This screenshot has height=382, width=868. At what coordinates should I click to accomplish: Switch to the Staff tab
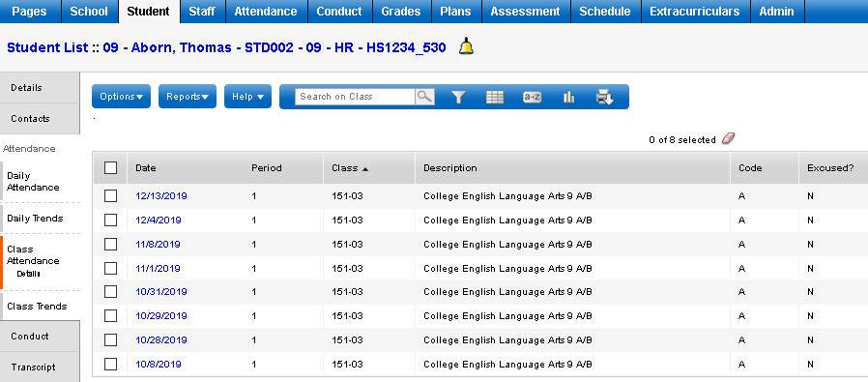point(202,11)
